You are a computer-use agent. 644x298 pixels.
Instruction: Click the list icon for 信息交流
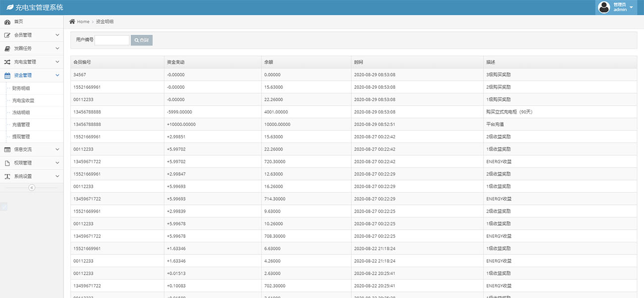click(x=7, y=149)
